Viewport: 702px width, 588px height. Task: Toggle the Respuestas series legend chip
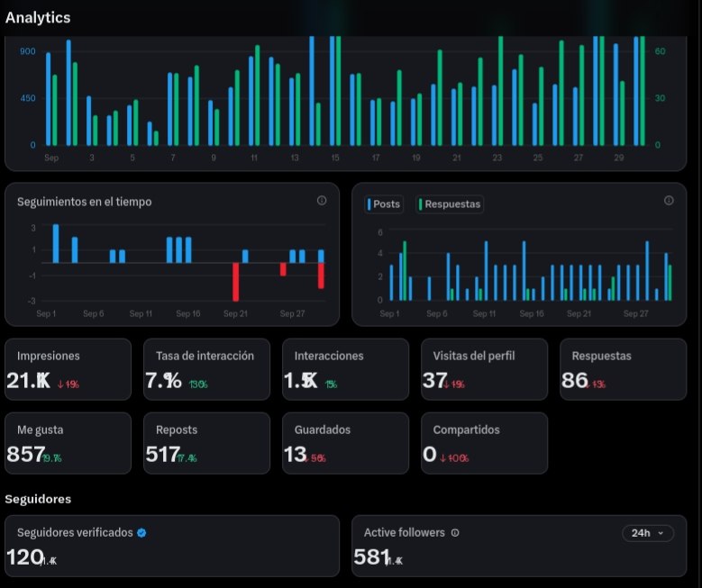[450, 204]
